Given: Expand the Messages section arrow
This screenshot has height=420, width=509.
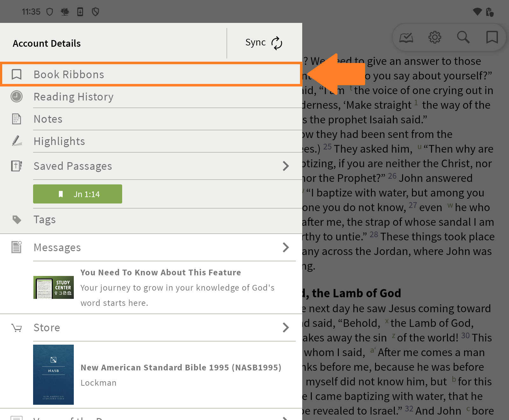Looking at the screenshot, I should coord(286,247).
